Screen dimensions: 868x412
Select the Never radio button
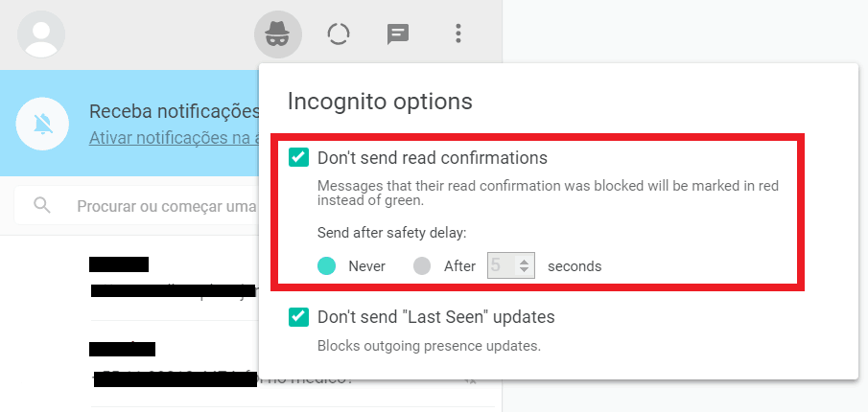(327, 266)
